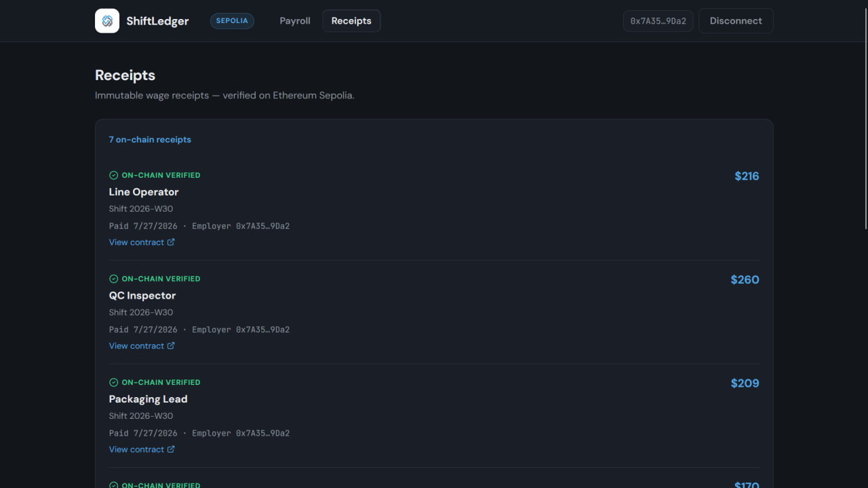Click the SEPOLIA network badge
The height and width of the screenshot is (488, 868).
click(x=232, y=21)
